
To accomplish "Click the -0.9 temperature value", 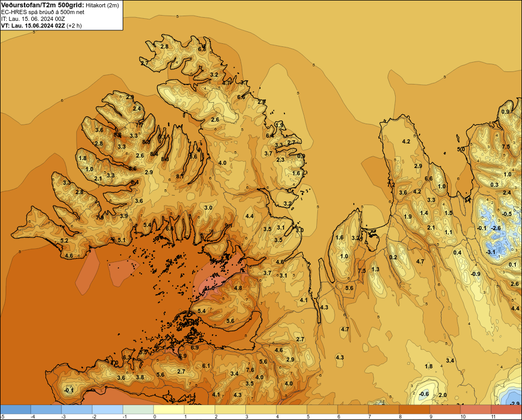I will point(476,274).
